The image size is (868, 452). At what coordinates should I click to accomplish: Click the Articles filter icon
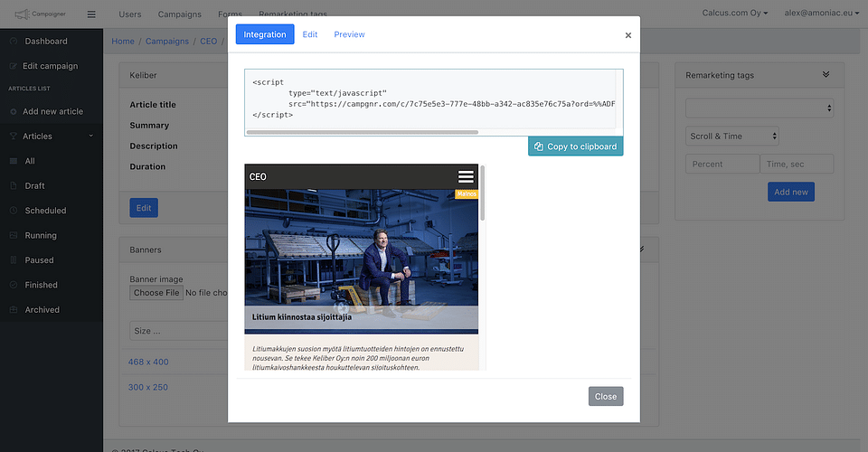point(14,137)
